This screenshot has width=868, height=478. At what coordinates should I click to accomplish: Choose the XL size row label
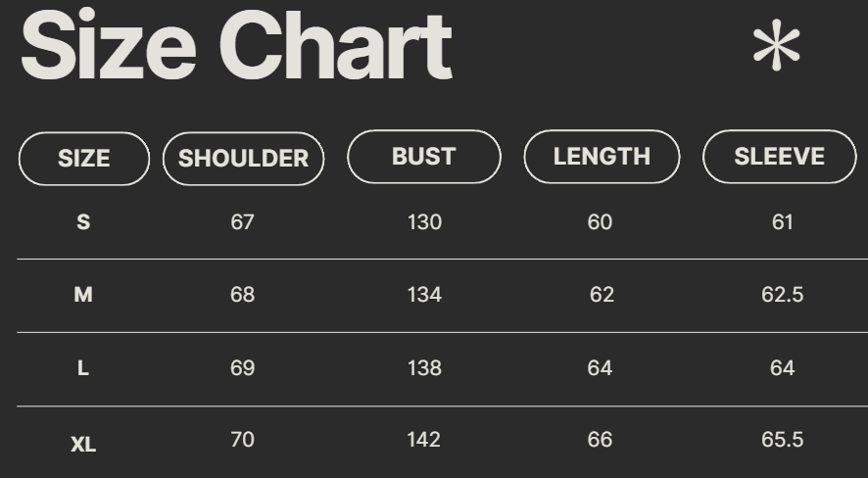click(83, 444)
